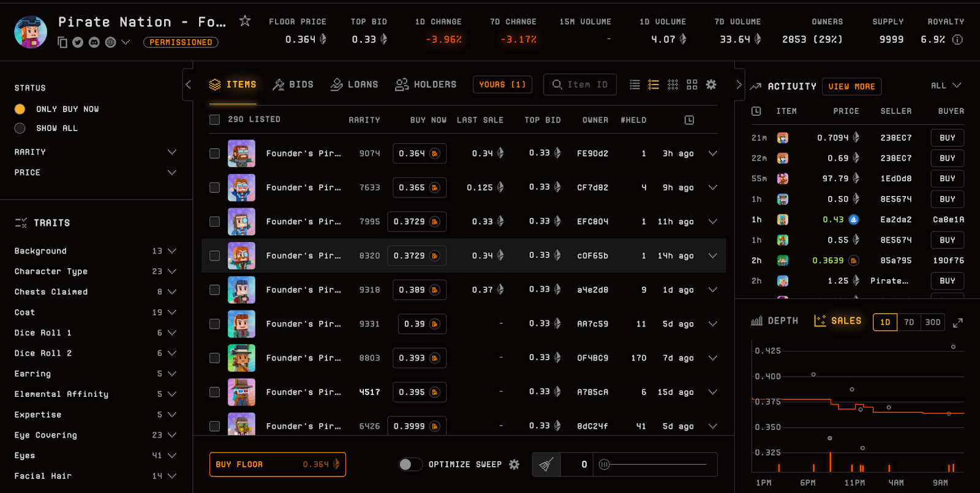
Task: Switch to detailed list view
Action: pyautogui.click(x=654, y=85)
